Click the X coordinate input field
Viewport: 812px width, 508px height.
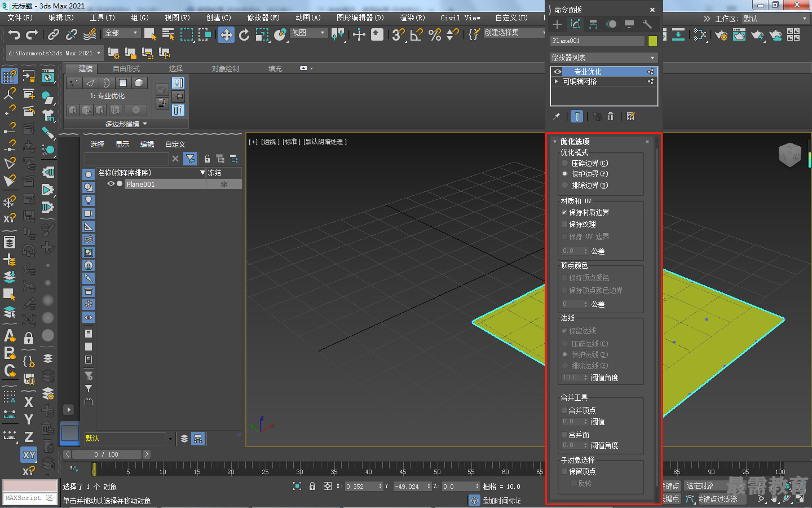(361, 486)
